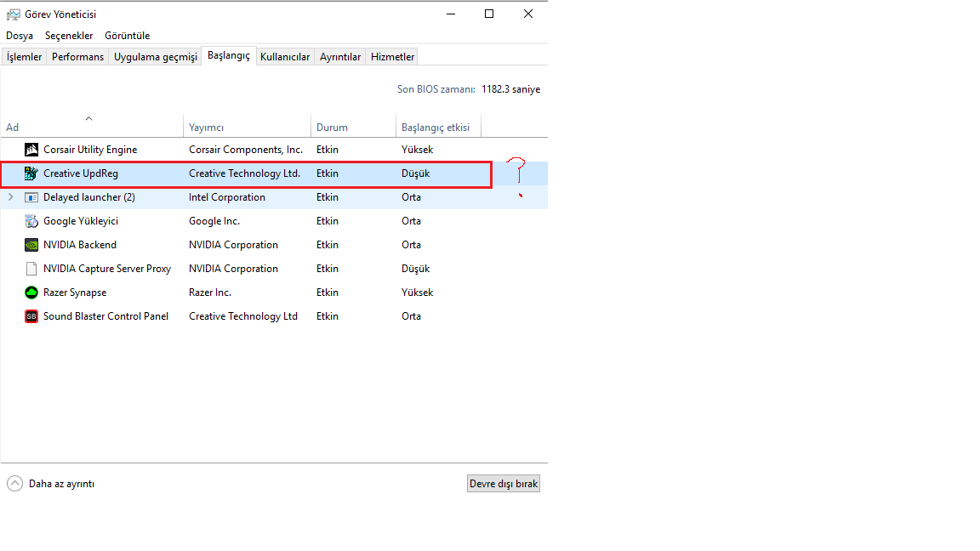Screen dimensions: 980x551
Task: Open the Görüntüle menu
Action: [x=128, y=36]
